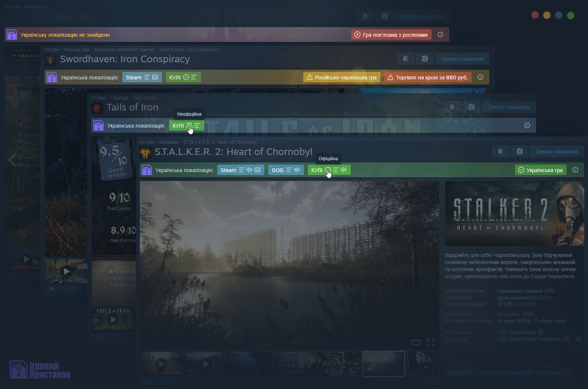Click next arrow on S.T.A.L.K.E.R. 2 thumbnail strip

pyautogui.click(x=431, y=382)
